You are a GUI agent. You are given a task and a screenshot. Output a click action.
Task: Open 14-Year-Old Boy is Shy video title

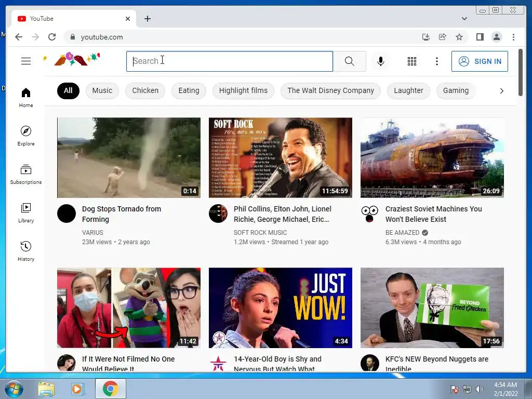click(x=277, y=363)
